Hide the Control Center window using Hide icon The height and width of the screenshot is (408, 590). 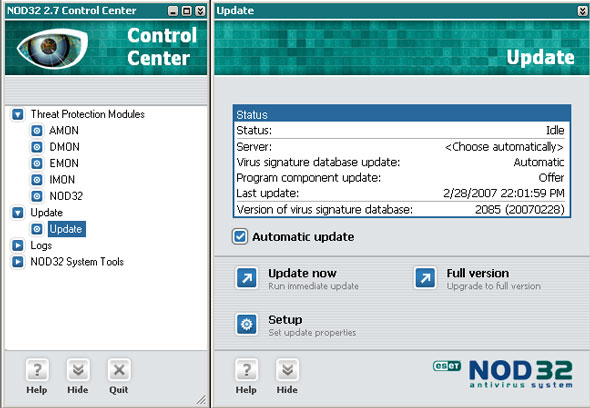coord(78,370)
